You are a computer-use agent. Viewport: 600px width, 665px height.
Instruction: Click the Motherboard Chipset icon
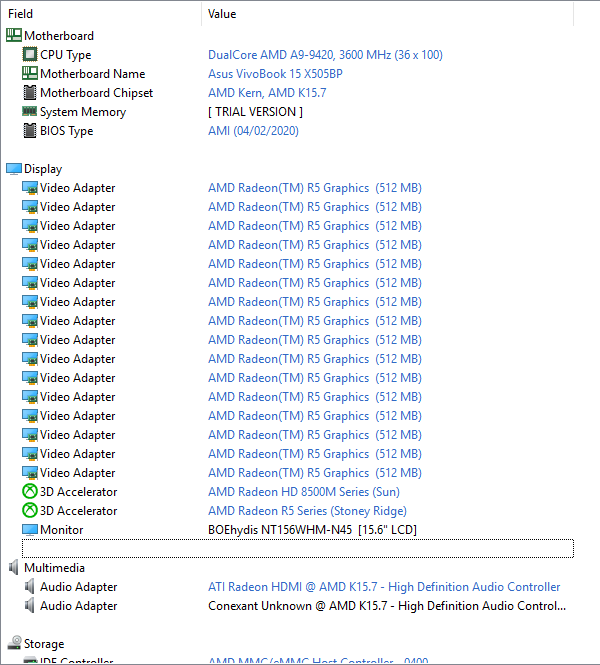[29, 92]
